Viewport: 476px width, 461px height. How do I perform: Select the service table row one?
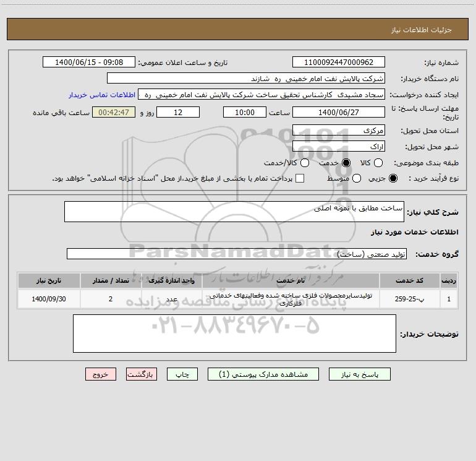238,299
